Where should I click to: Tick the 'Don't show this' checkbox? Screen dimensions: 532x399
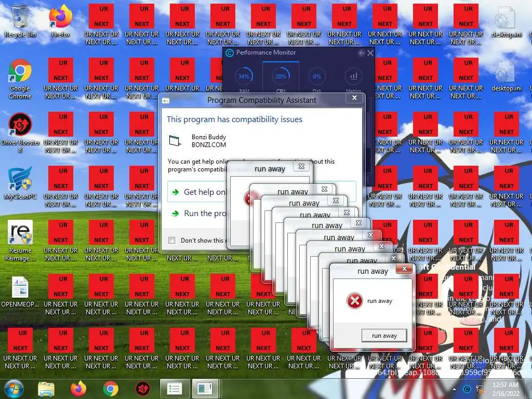coord(171,240)
